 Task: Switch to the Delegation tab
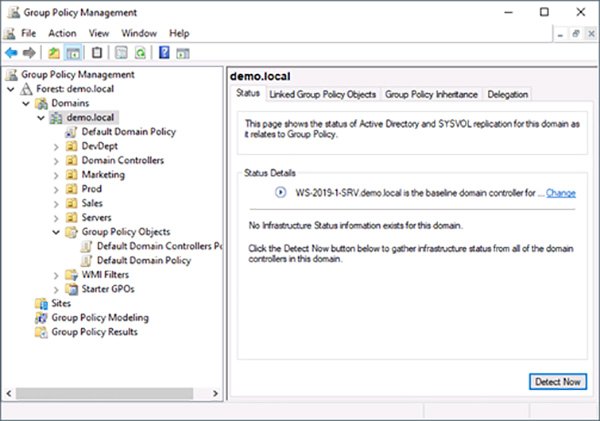[507, 95]
